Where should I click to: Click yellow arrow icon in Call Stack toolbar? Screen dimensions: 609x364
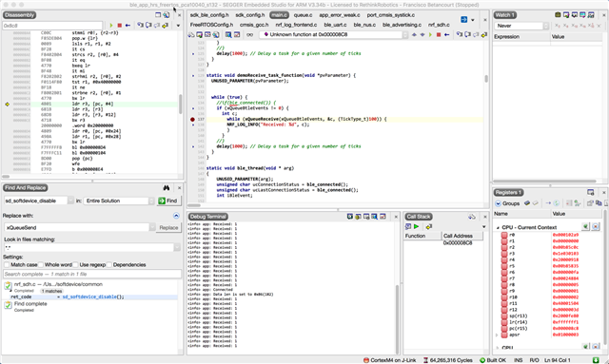(429, 226)
